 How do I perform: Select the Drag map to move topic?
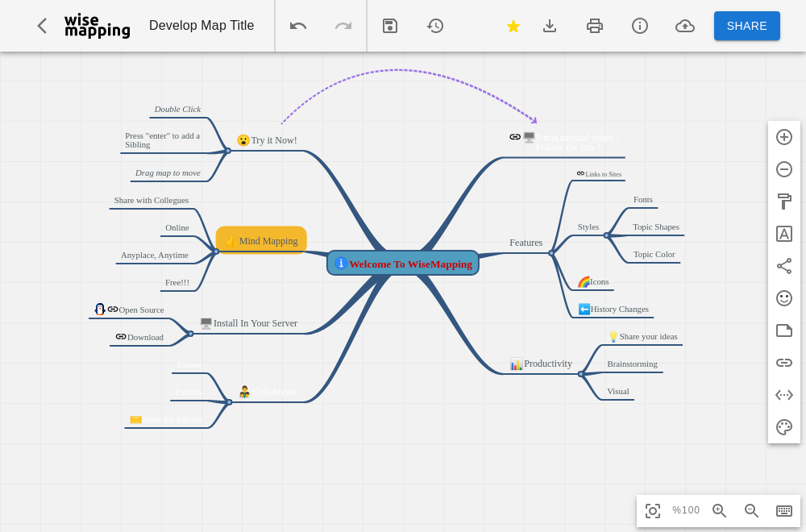coord(168,172)
